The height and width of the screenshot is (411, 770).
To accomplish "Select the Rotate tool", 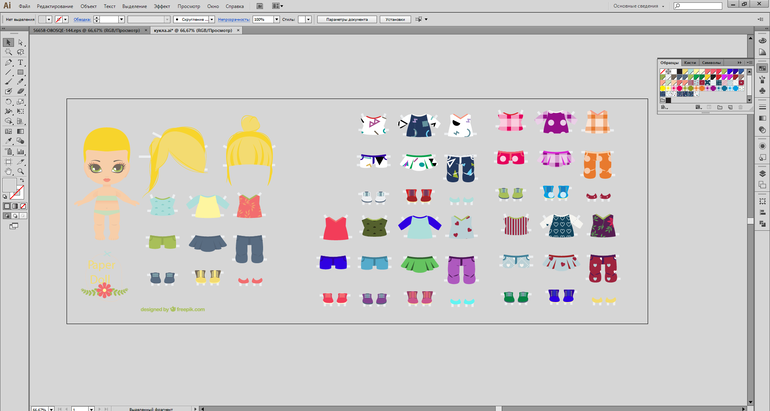I will [x=8, y=101].
